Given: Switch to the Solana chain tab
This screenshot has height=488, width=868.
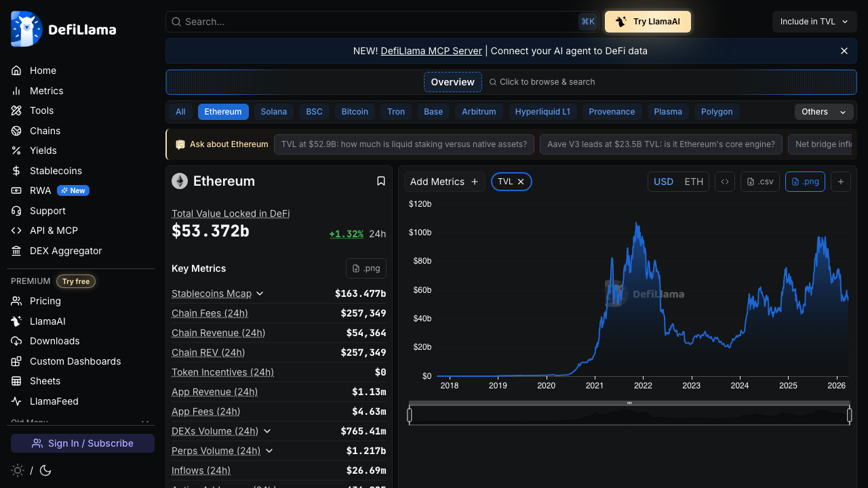Looking at the screenshot, I should (274, 112).
